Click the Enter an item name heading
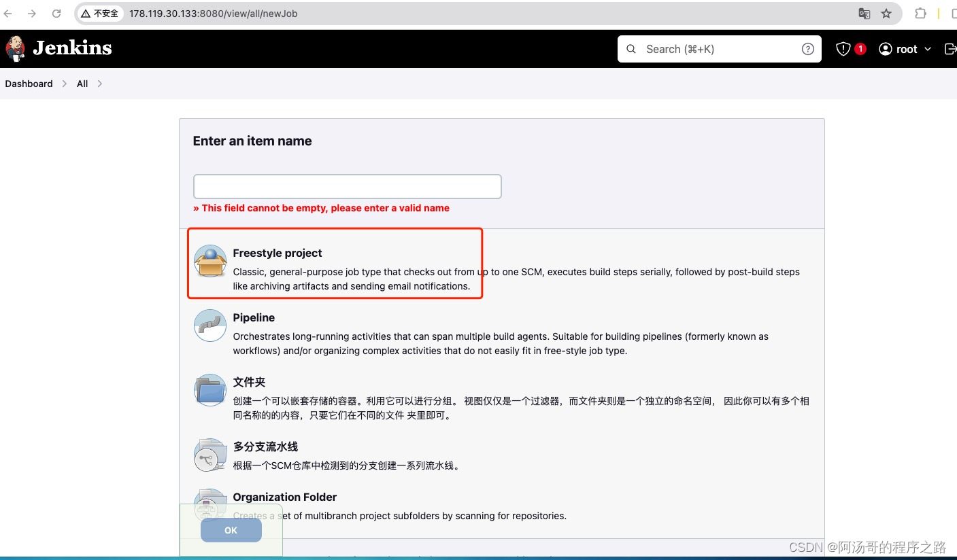The height and width of the screenshot is (560, 957). coord(252,141)
